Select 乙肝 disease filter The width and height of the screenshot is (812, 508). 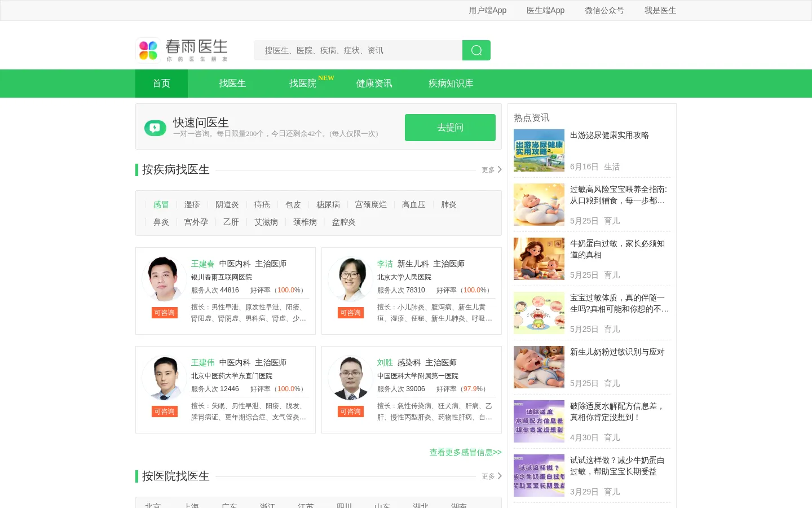click(231, 222)
